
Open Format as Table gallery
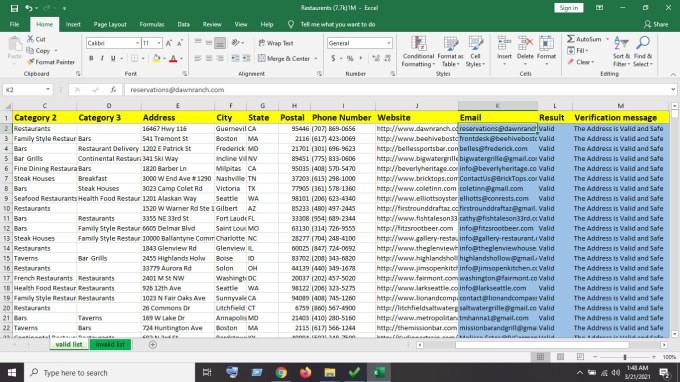(x=450, y=52)
